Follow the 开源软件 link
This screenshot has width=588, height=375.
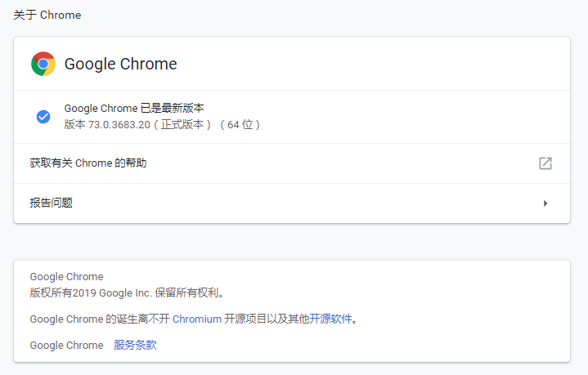pos(330,319)
